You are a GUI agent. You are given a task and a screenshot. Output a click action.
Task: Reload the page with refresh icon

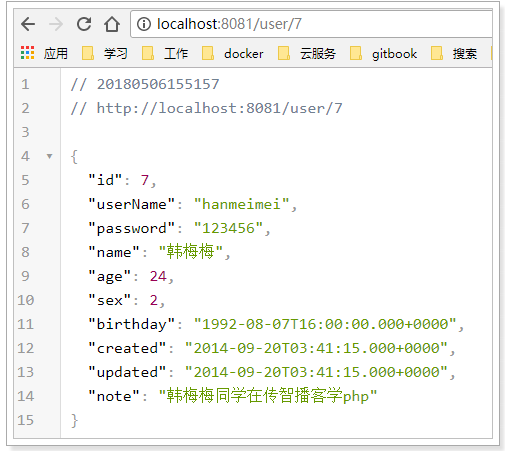(x=84, y=24)
